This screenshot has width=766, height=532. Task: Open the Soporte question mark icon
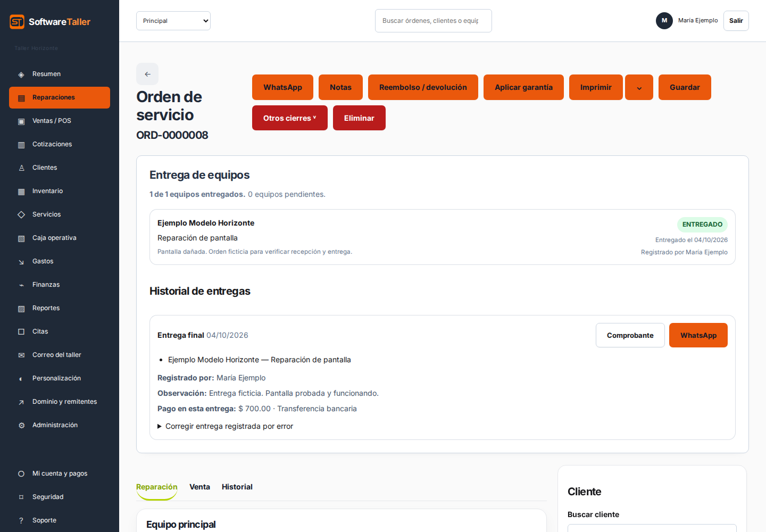pyautogui.click(x=21, y=521)
